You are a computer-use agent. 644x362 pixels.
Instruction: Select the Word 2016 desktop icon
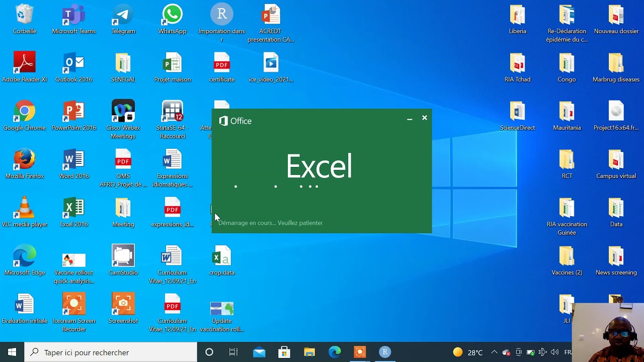[x=74, y=164]
